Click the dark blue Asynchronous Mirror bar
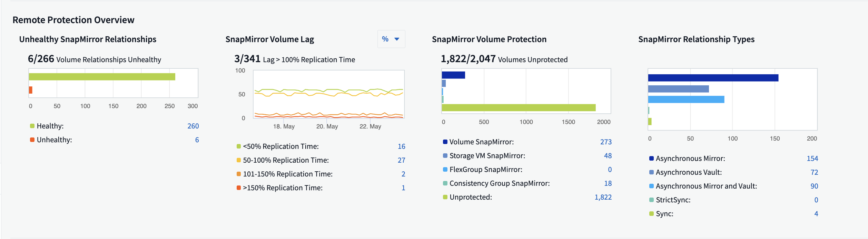This screenshot has width=868, height=239. tap(713, 78)
